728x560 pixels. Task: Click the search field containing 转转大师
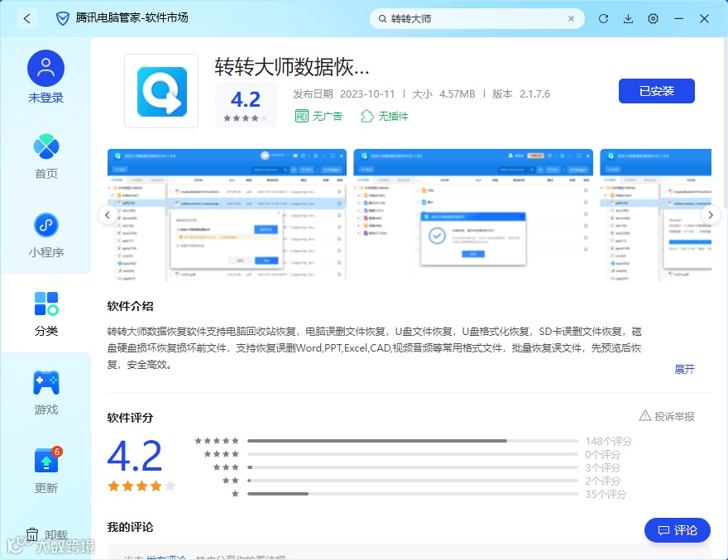click(477, 18)
